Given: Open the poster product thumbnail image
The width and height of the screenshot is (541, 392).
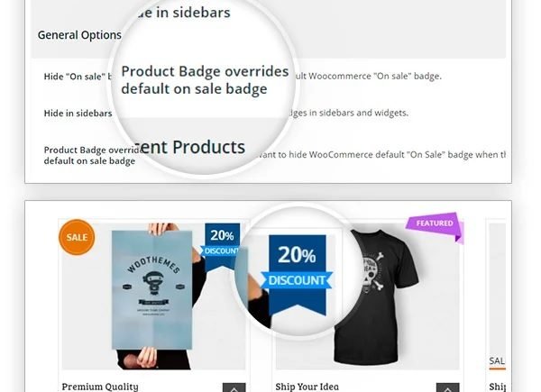Looking at the screenshot, I should pyautogui.click(x=153, y=296).
